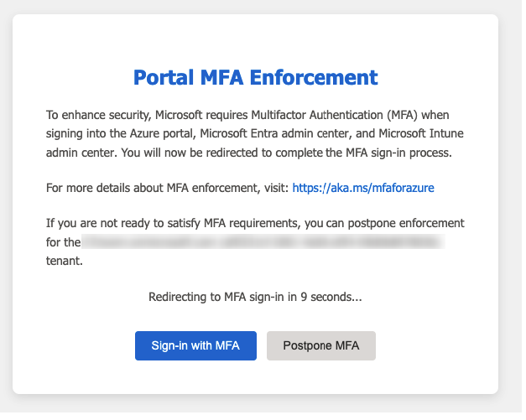Click the word tenant ending the paragraph
This screenshot has height=420, width=526.
click(64, 261)
